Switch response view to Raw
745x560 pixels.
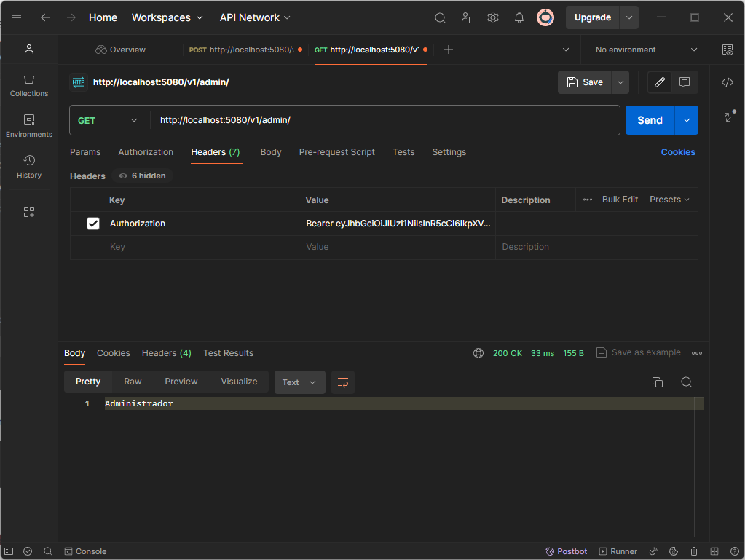(133, 382)
